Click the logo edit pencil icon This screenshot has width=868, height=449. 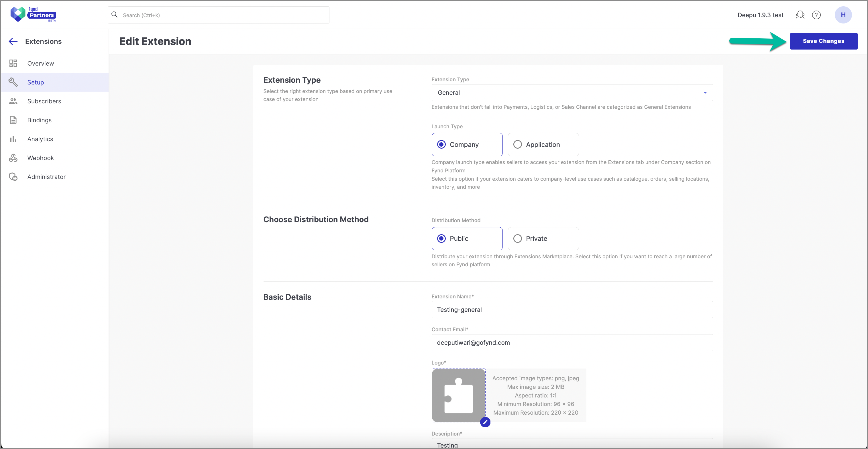[485, 422]
